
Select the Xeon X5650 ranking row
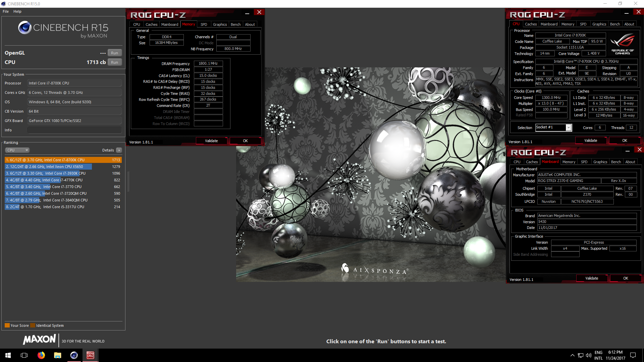click(63, 167)
